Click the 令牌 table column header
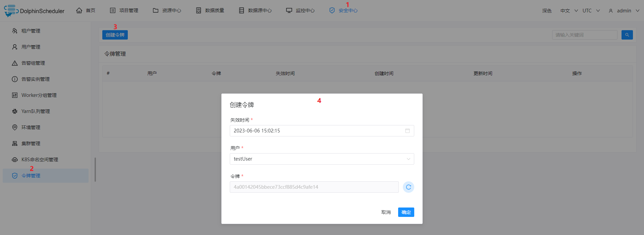Viewport: 644px width, 235px height. point(216,73)
